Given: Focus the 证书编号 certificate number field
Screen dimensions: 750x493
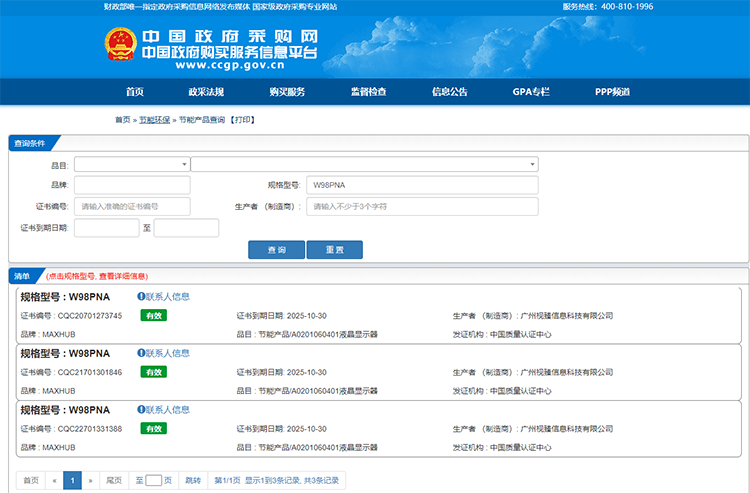Looking at the screenshot, I should pos(132,207).
